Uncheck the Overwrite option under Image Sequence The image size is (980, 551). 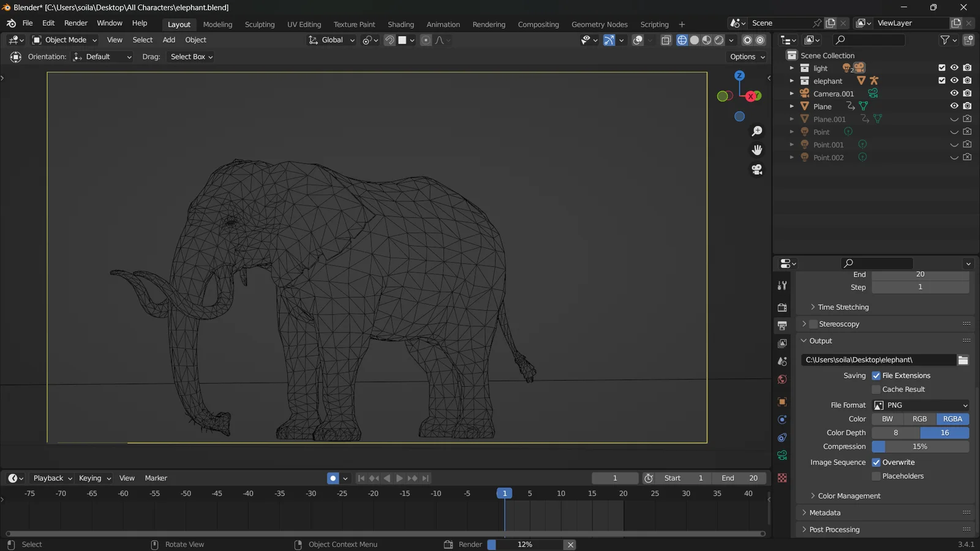(x=876, y=462)
